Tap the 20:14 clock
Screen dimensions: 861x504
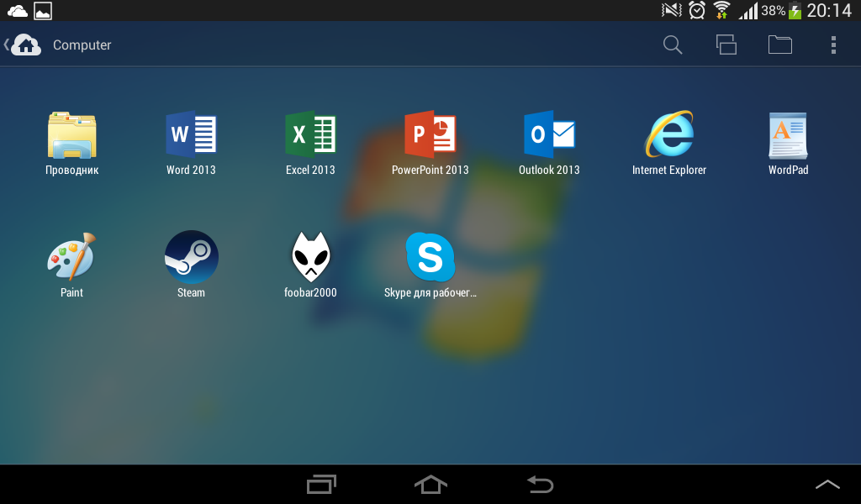(829, 10)
